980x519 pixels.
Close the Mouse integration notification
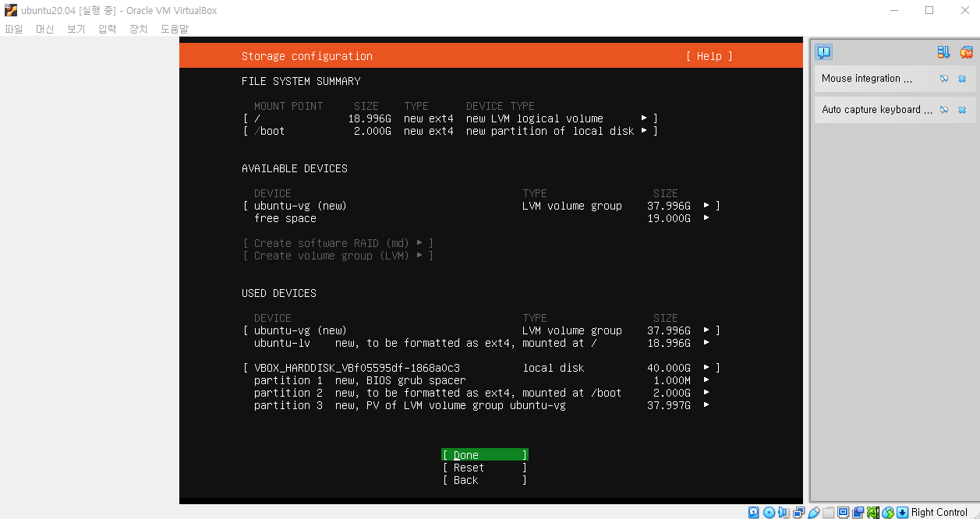pyautogui.click(x=962, y=79)
